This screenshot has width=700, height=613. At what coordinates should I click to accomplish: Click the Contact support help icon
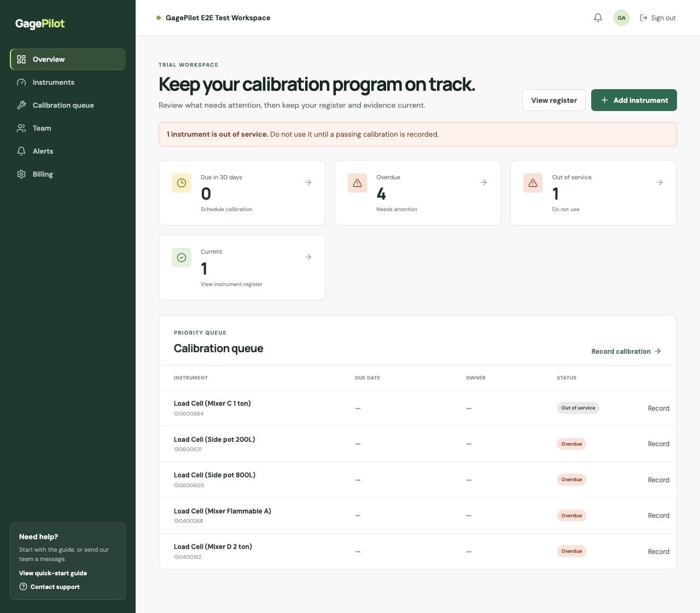(23, 586)
